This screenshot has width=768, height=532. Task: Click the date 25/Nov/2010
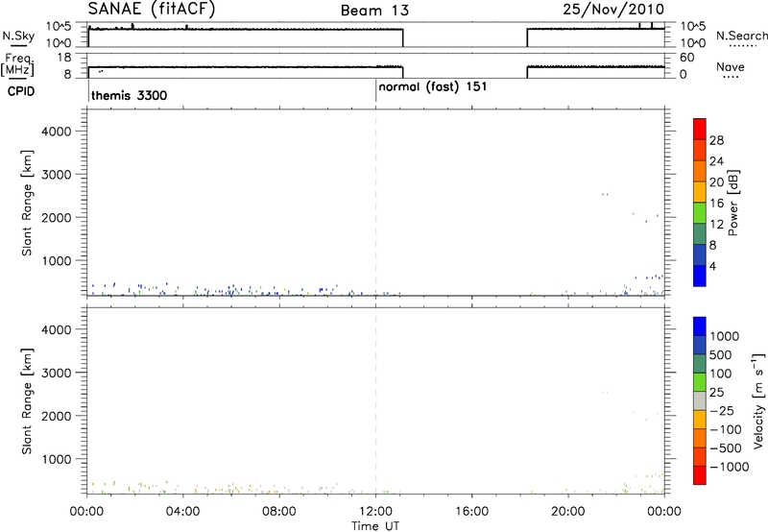pos(613,9)
